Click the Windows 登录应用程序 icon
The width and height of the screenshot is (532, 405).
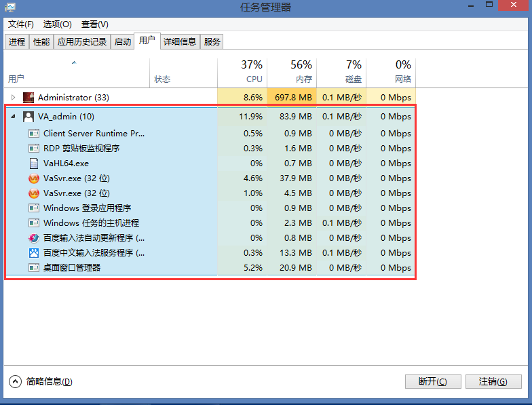pyautogui.click(x=34, y=208)
